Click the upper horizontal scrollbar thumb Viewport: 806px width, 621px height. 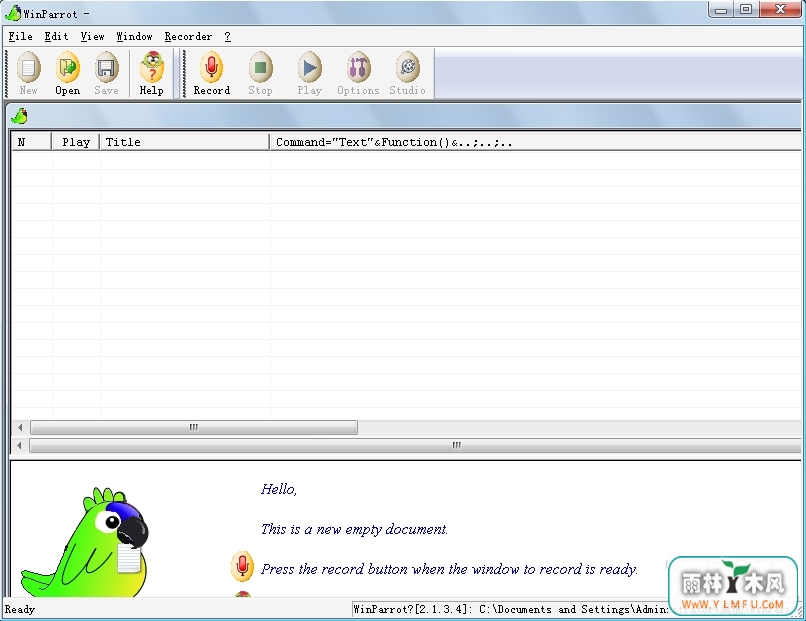click(x=194, y=427)
